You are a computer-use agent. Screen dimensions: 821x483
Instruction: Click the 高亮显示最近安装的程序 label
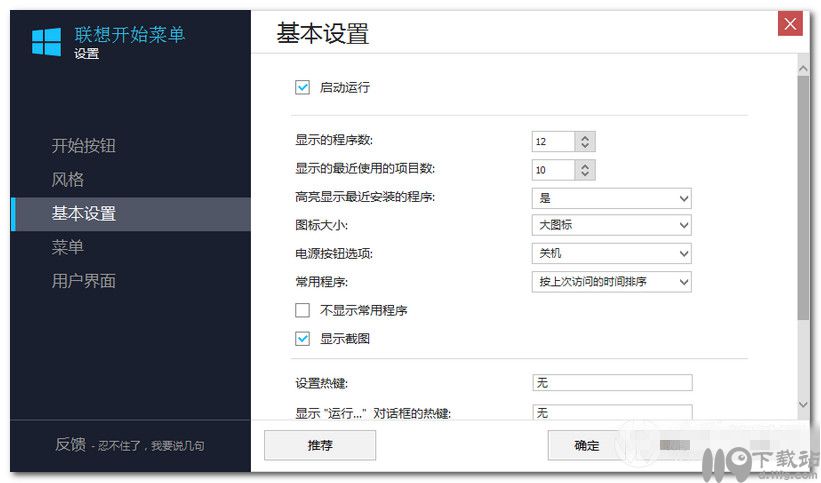365,197
